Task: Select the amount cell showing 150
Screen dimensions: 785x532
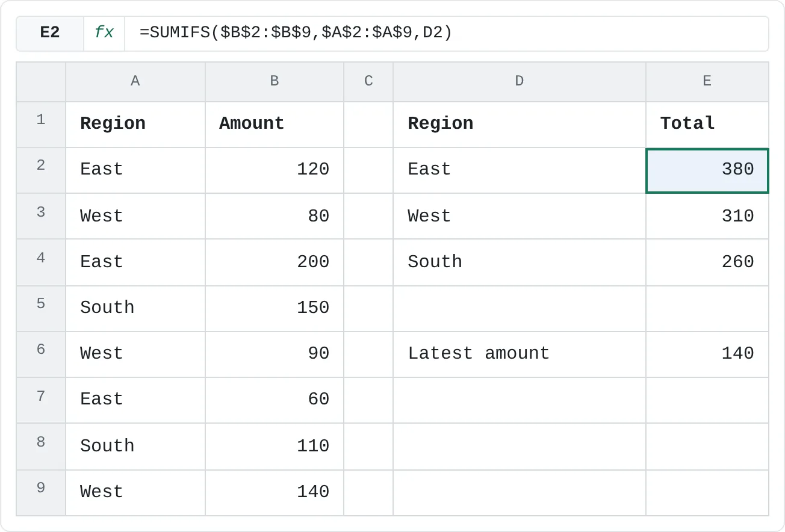Action: [x=275, y=309]
